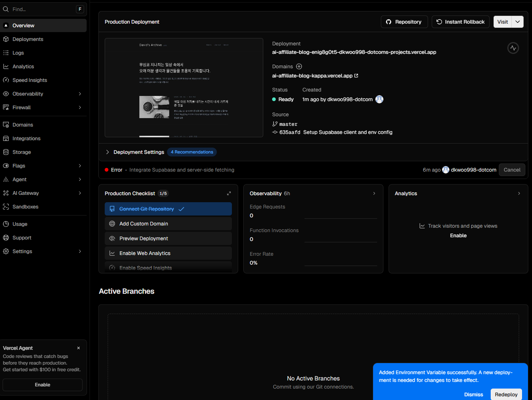Click the Instant Rollback button
The image size is (532, 400).
coord(460,22)
